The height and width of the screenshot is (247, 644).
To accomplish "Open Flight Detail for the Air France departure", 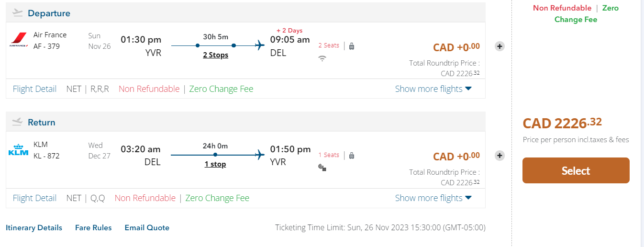I will pos(34,89).
